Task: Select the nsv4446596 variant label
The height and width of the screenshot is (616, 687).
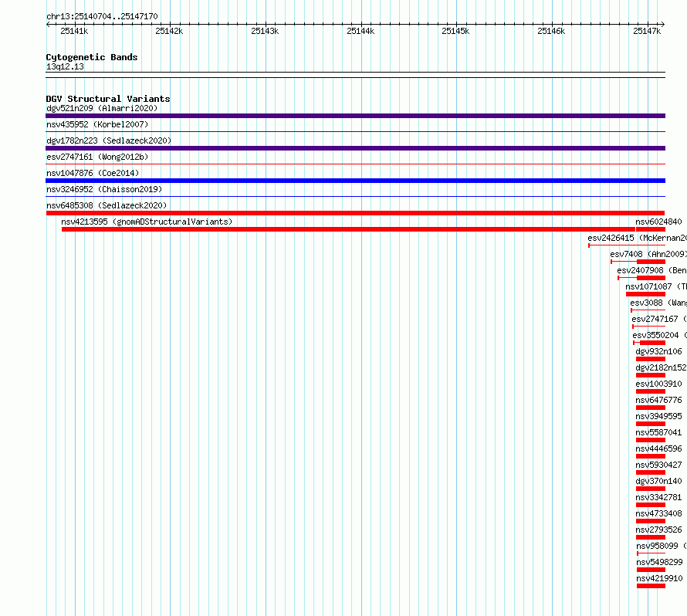Action: tap(658, 448)
